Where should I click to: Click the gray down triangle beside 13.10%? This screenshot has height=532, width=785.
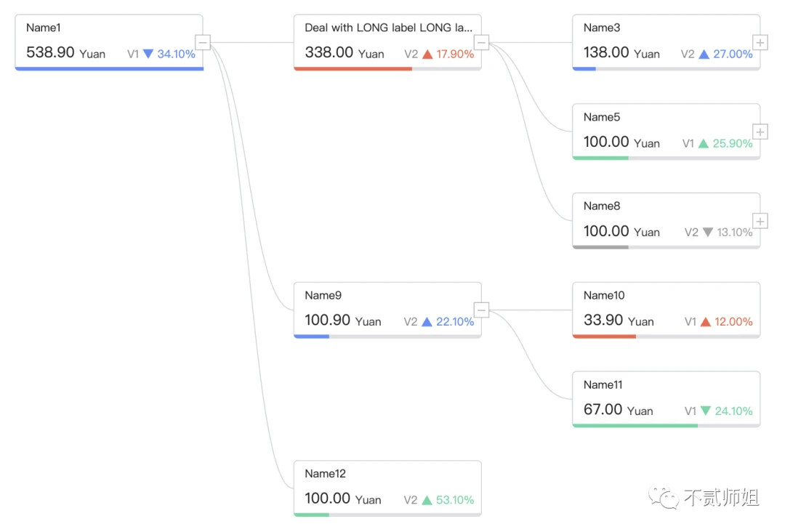[x=707, y=233]
